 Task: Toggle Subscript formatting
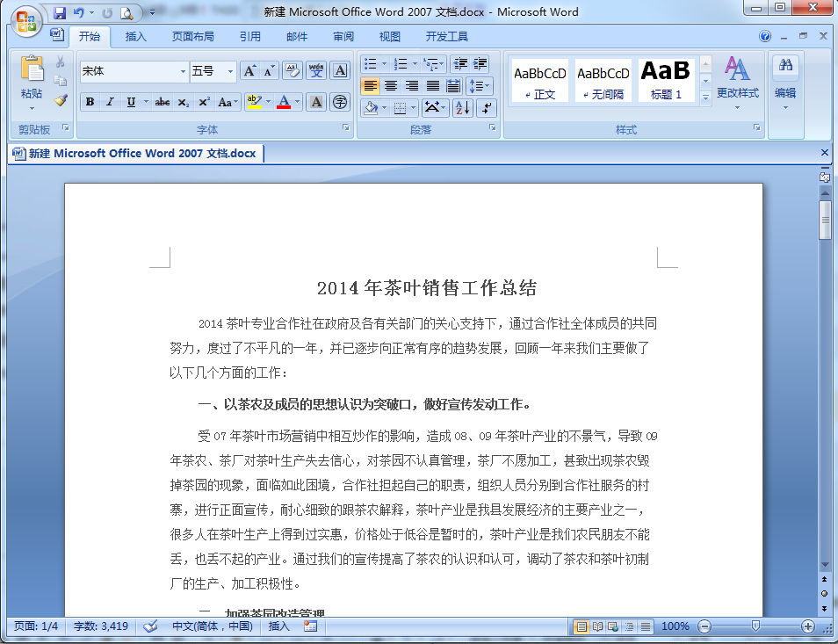(184, 102)
